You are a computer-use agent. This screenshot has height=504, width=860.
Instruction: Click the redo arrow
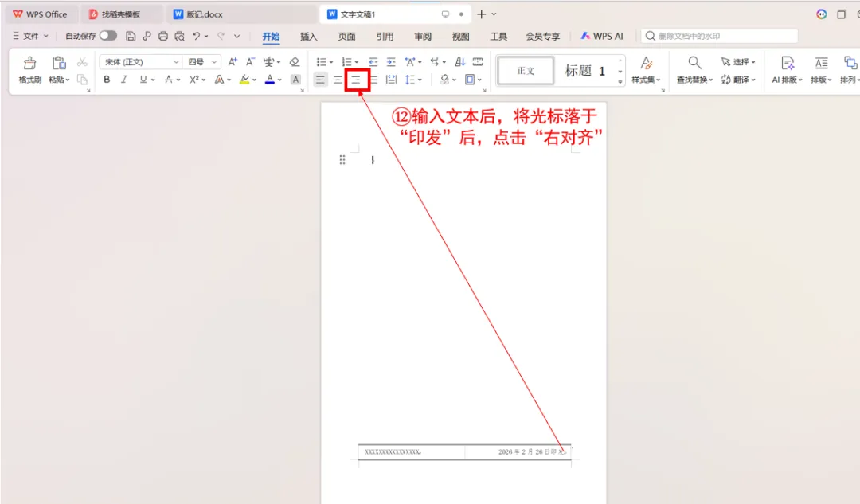pos(221,36)
